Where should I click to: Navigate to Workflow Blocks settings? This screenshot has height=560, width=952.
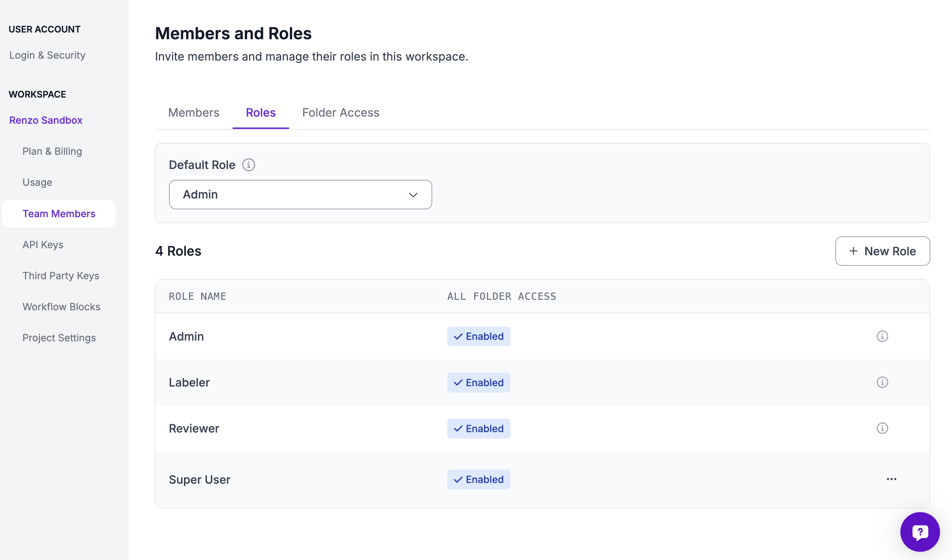(x=61, y=307)
